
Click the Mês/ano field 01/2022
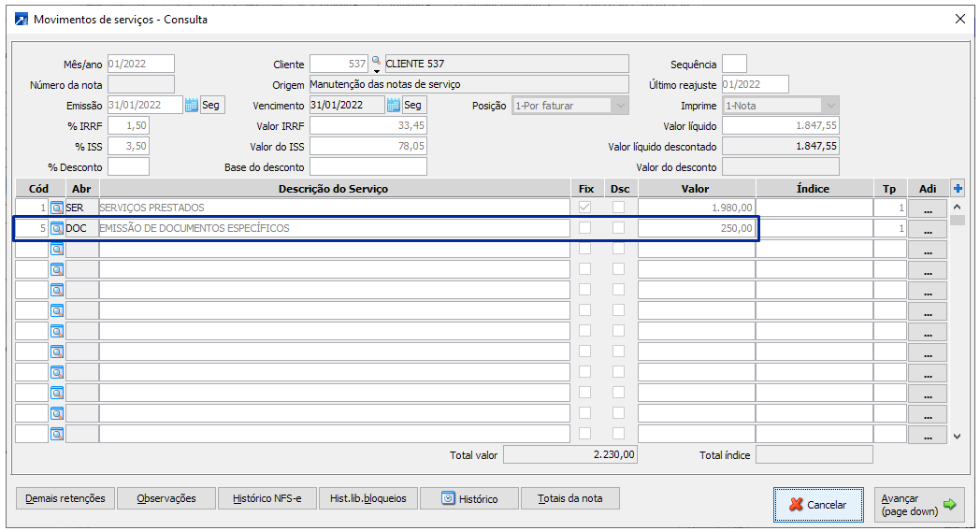[140, 64]
